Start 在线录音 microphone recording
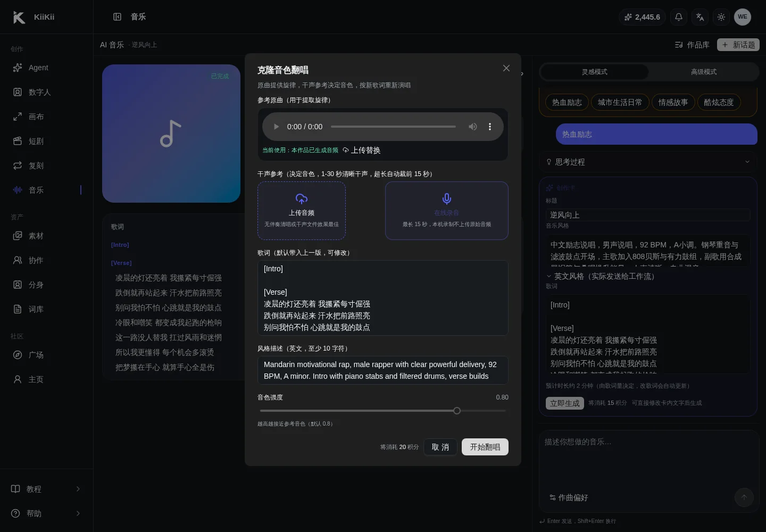 coord(447,211)
